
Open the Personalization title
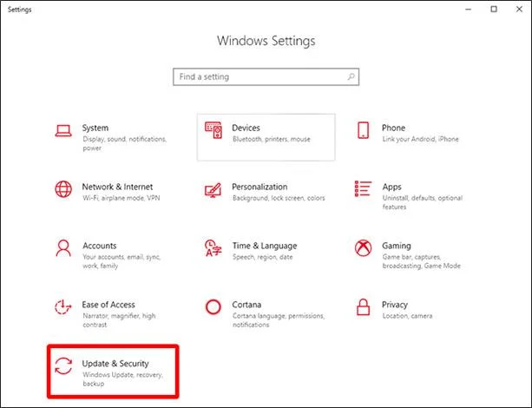pyautogui.click(x=259, y=187)
